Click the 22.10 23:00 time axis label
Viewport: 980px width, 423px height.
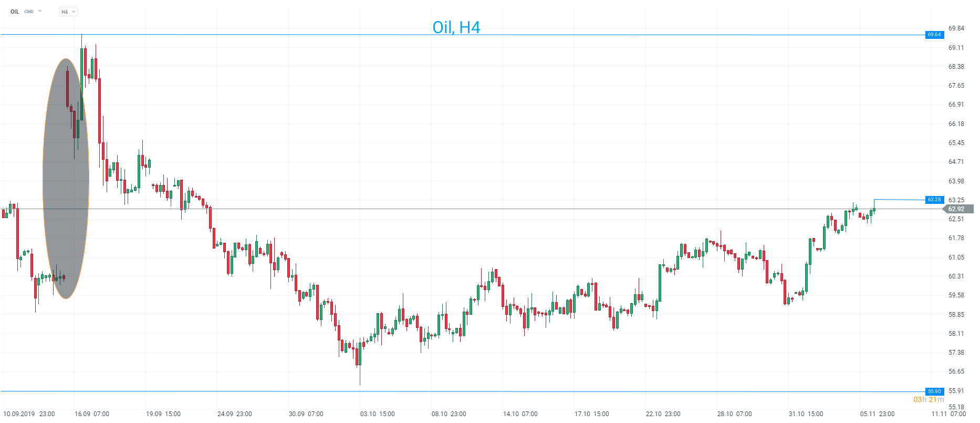pyautogui.click(x=663, y=414)
